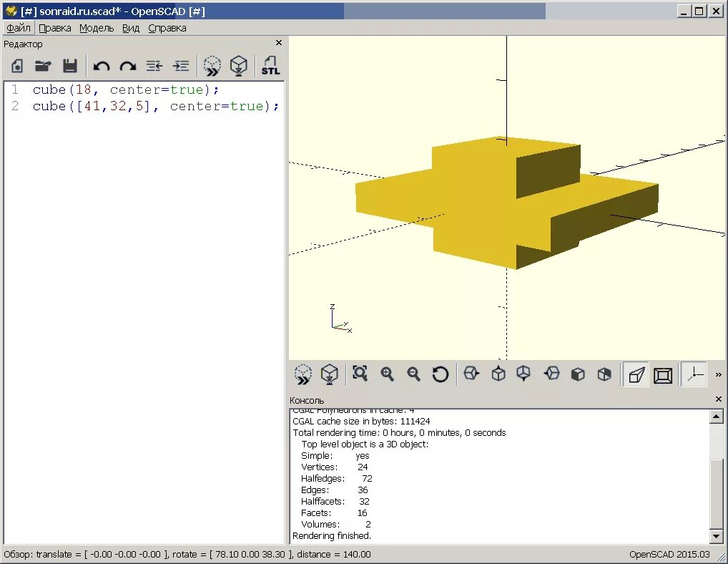
Task: Click the Preview icon below the viewport
Action: pos(302,374)
